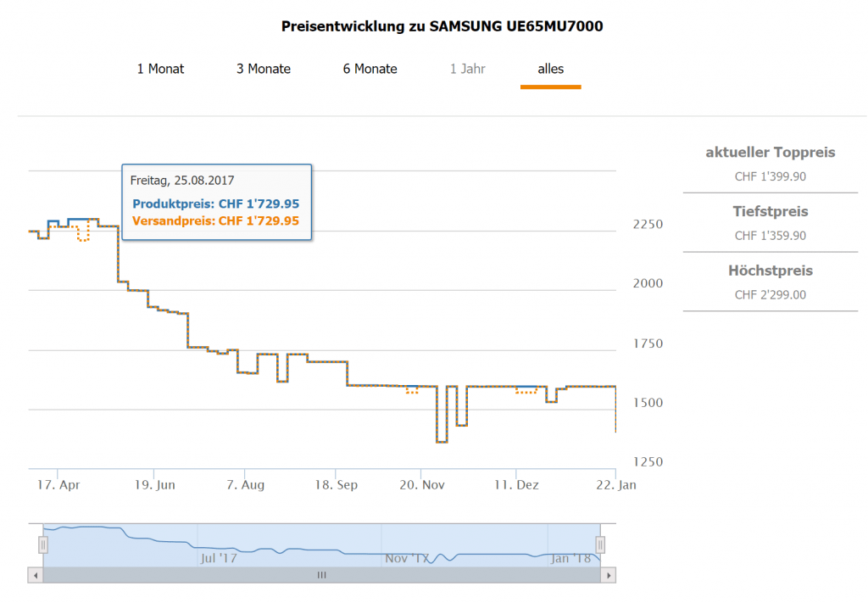
Task: Switch to the 3 Monate range
Action: [264, 69]
